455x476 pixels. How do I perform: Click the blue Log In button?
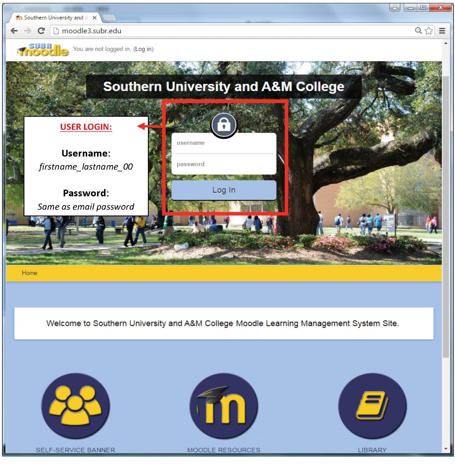click(x=224, y=190)
